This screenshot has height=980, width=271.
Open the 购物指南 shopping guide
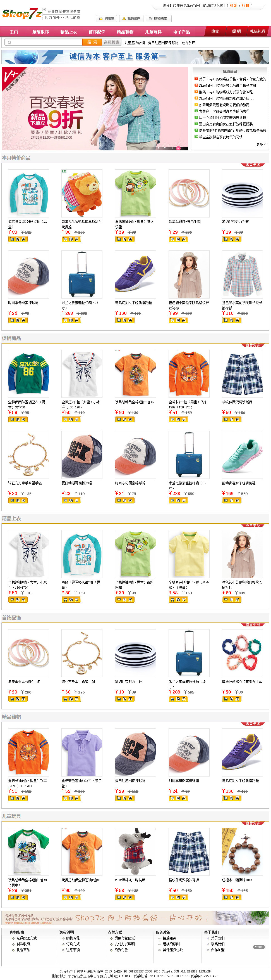click(158, 18)
